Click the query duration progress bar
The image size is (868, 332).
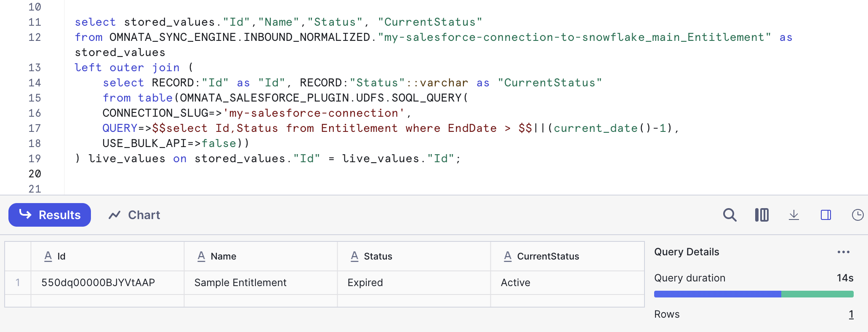[754, 294]
